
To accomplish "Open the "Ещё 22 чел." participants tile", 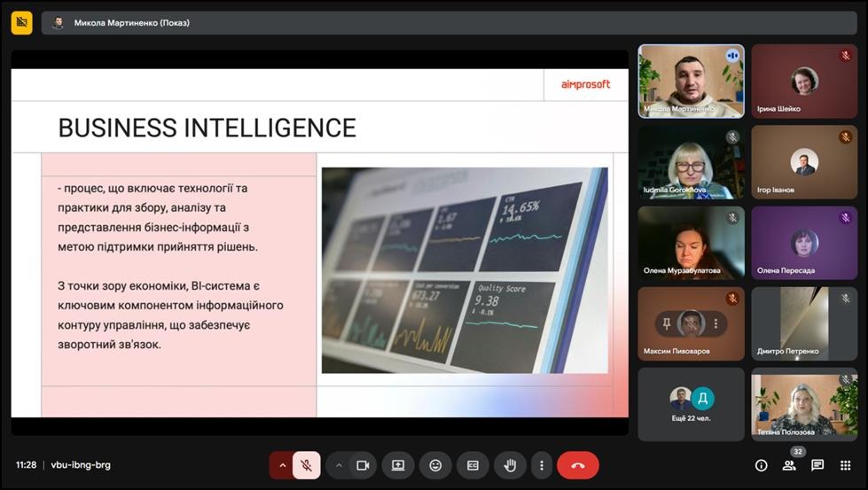I will pyautogui.click(x=691, y=404).
